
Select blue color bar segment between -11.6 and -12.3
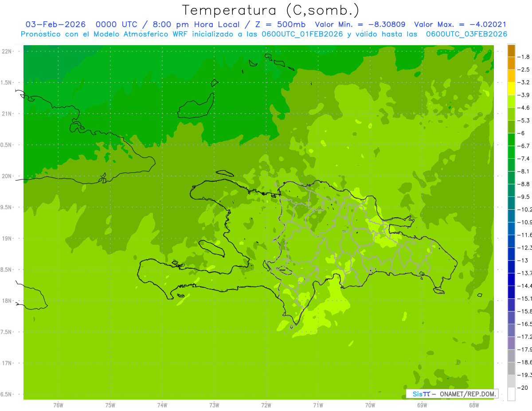pyautogui.click(x=511, y=241)
